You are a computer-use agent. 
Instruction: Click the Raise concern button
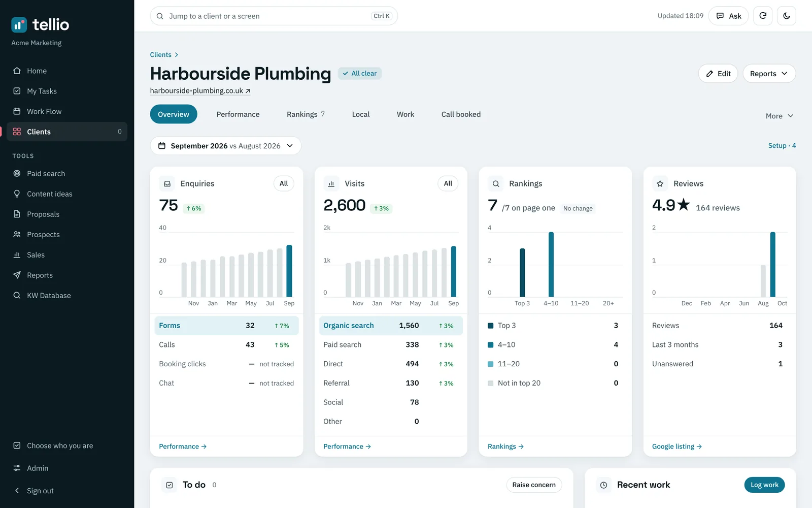(534, 485)
